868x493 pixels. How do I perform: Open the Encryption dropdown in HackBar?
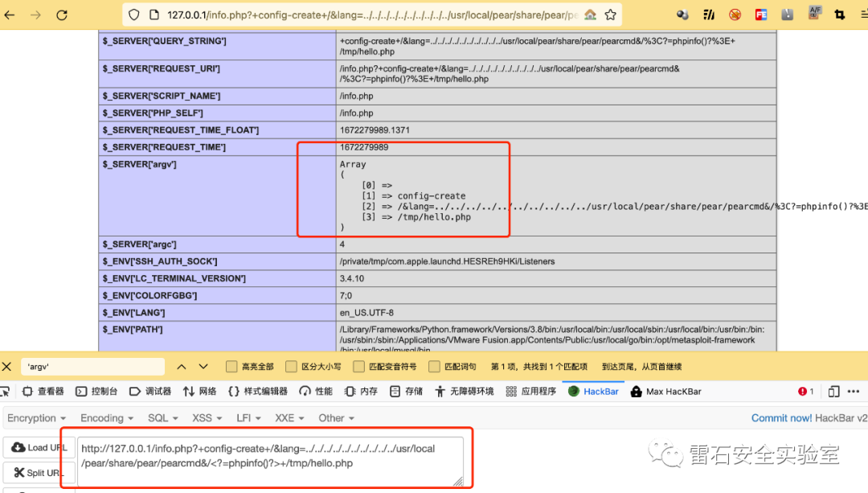(x=36, y=418)
